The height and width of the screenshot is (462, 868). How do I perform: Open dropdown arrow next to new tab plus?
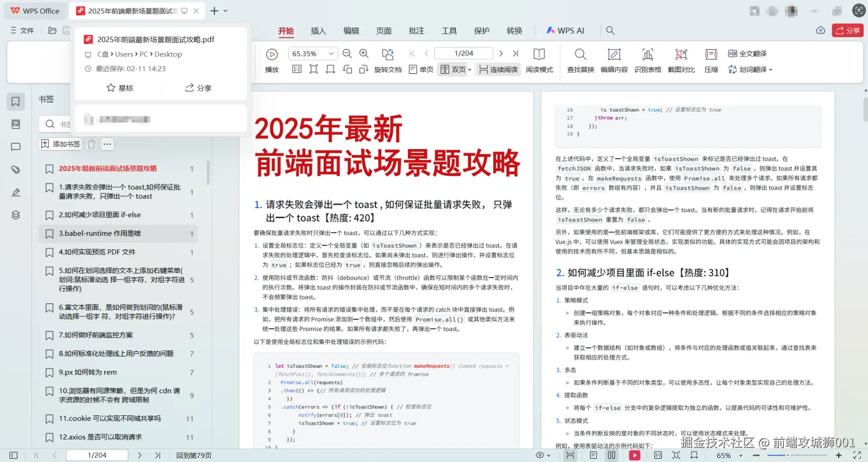coord(226,11)
